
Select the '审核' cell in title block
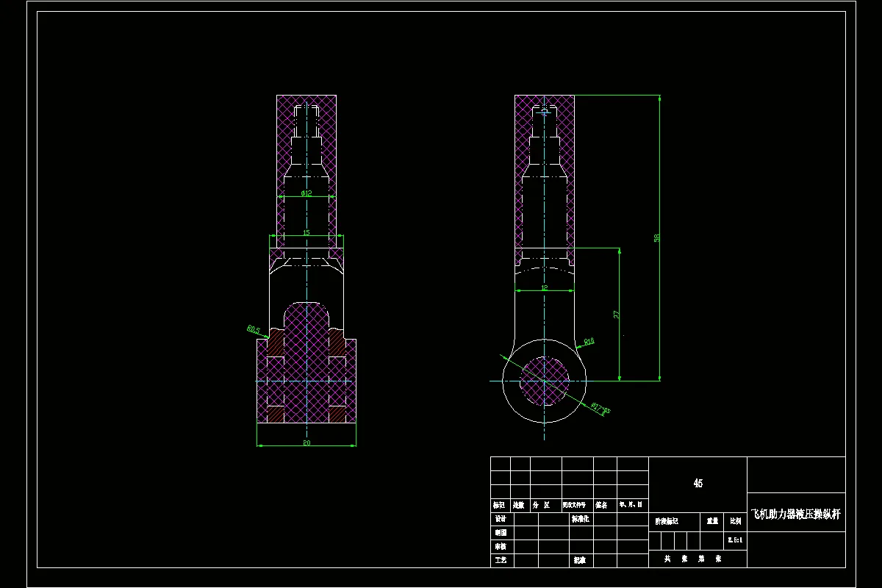click(501, 547)
